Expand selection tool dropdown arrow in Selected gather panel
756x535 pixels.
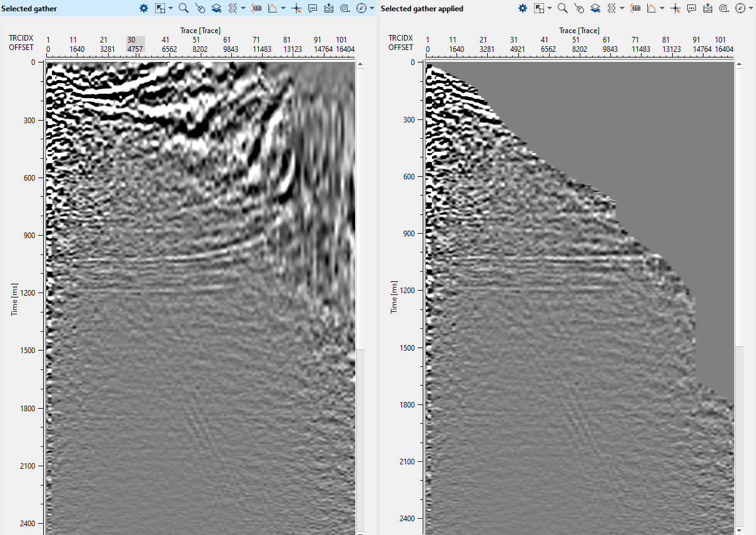click(170, 8)
